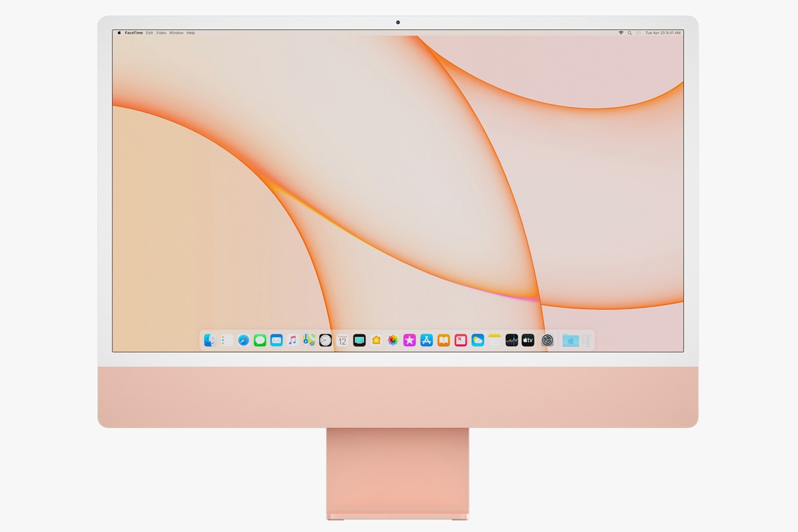Open the blue folder in Dock

click(x=570, y=340)
